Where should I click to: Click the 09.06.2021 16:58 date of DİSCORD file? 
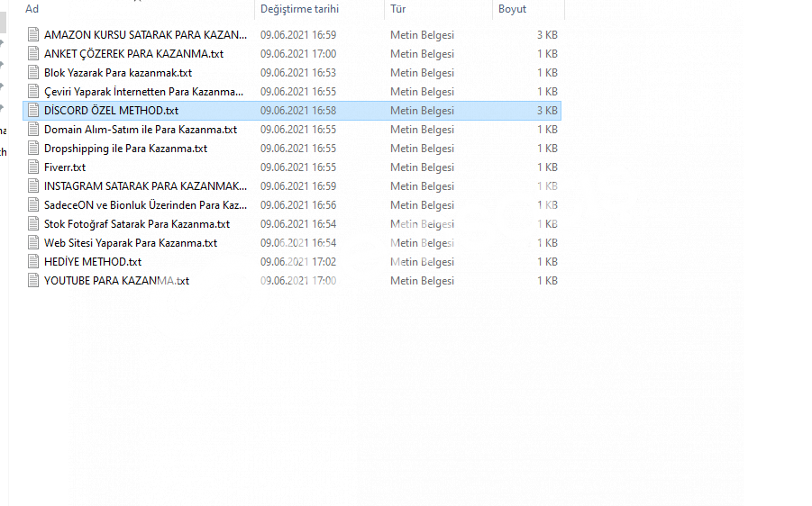pos(298,110)
